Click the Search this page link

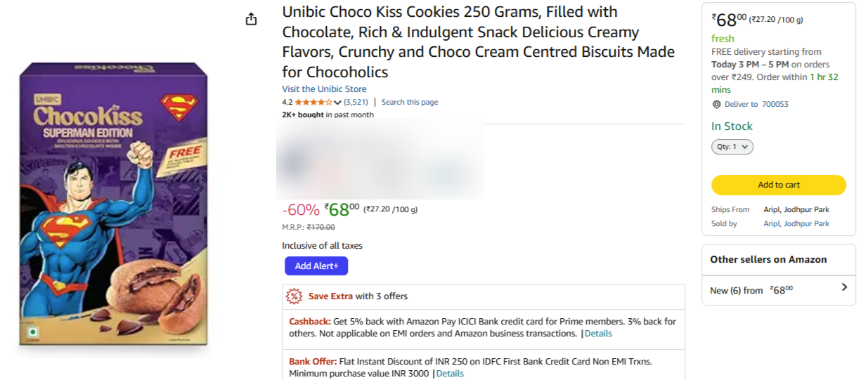410,103
